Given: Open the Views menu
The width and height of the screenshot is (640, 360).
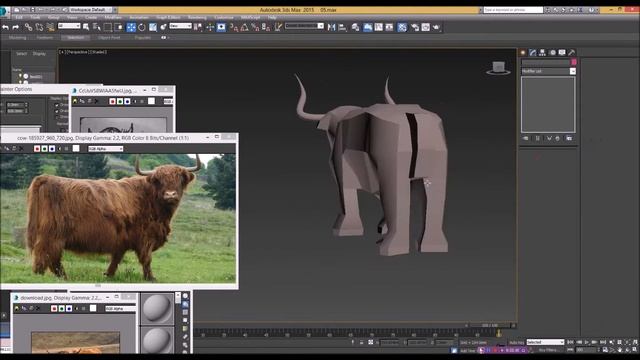Looking at the screenshot, I should click(x=72, y=18).
